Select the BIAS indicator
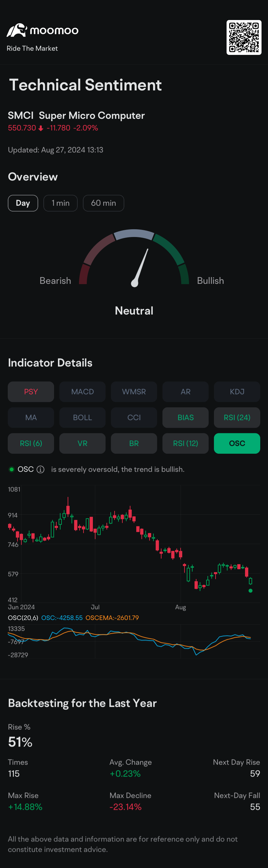 point(186,418)
